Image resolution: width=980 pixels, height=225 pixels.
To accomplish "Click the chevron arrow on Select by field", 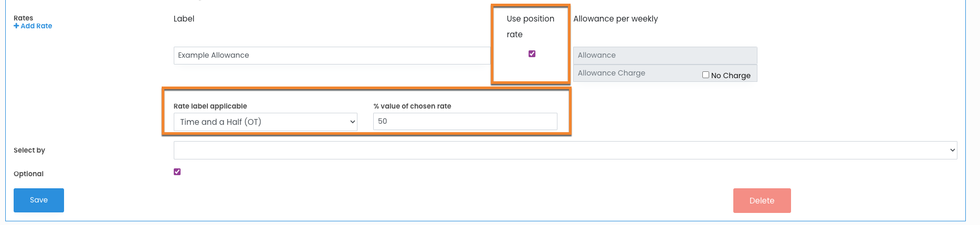I will pyautogui.click(x=952, y=151).
